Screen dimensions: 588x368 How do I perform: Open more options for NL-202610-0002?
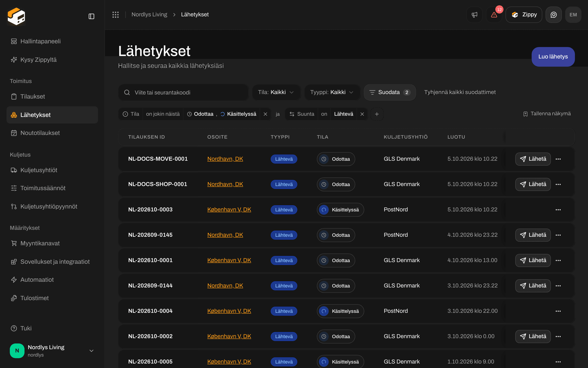[x=558, y=336]
